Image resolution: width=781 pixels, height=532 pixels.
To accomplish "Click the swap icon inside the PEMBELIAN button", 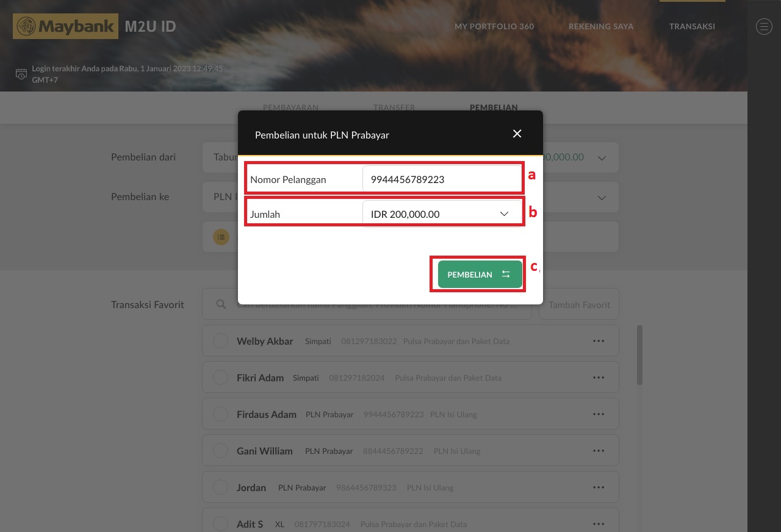I will click(505, 274).
